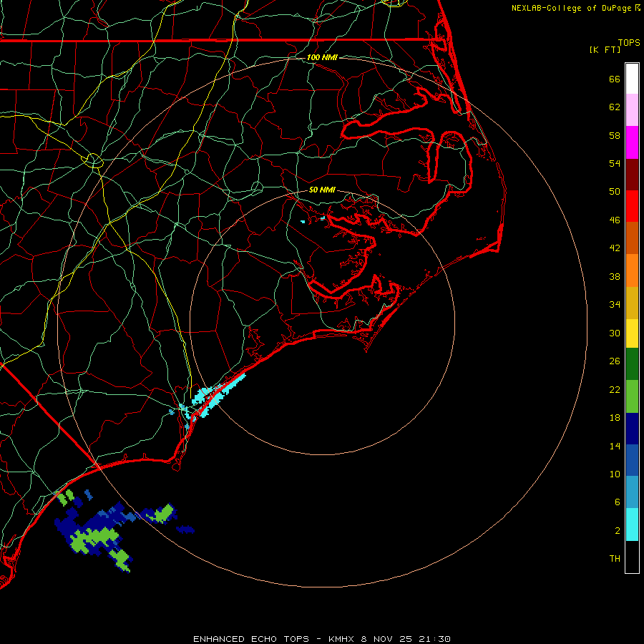This screenshot has height=644, width=644.
Task: Click the white 66 kft legend swatch
Action: [632, 79]
